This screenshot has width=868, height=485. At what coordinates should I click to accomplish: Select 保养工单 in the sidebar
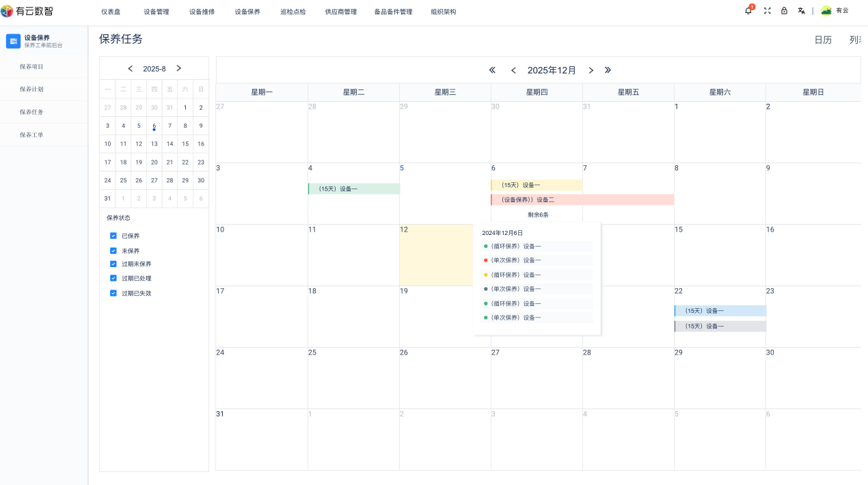tap(31, 135)
